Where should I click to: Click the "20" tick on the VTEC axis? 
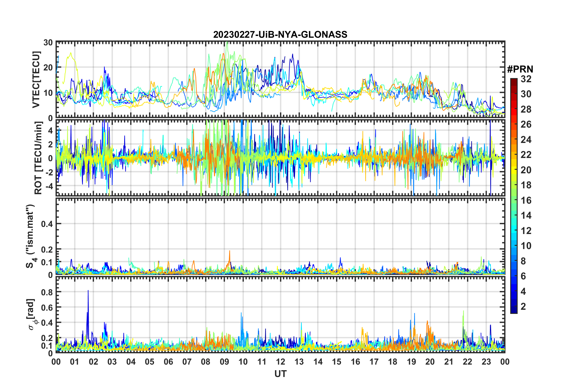tap(48, 67)
